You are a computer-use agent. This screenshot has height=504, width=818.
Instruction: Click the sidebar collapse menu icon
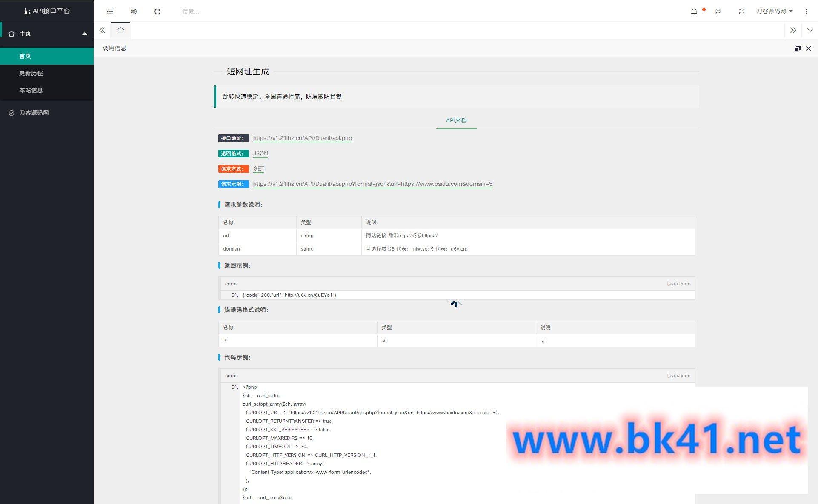(110, 11)
